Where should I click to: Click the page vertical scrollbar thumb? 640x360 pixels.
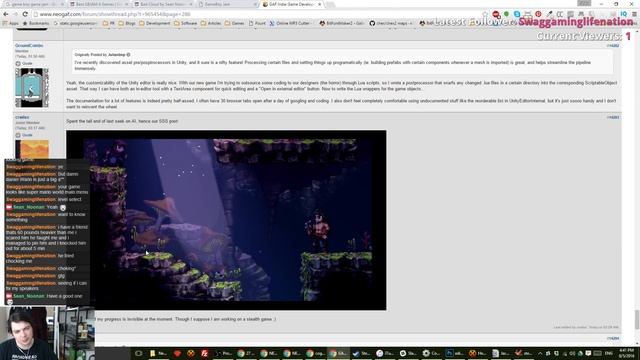pyautogui.click(x=636, y=319)
